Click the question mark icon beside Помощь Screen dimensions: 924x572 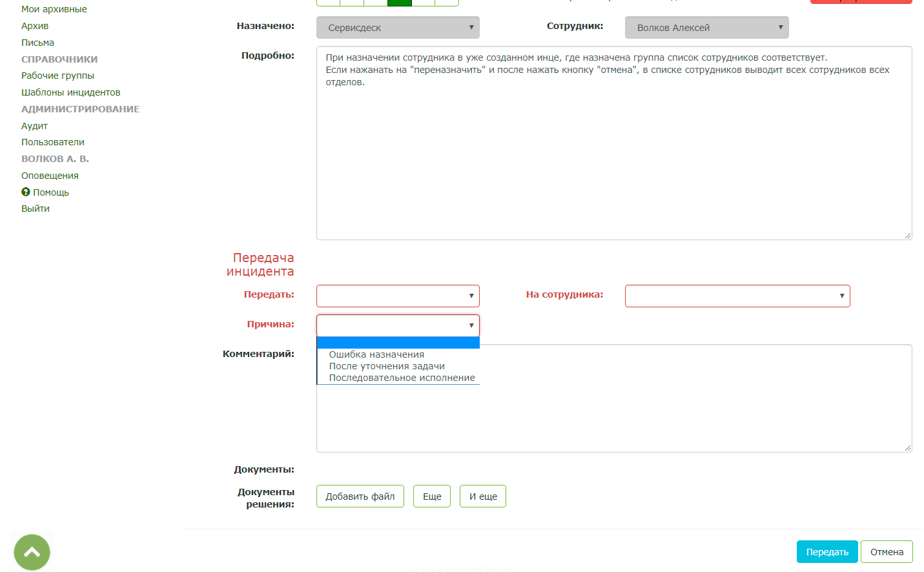[x=26, y=192]
